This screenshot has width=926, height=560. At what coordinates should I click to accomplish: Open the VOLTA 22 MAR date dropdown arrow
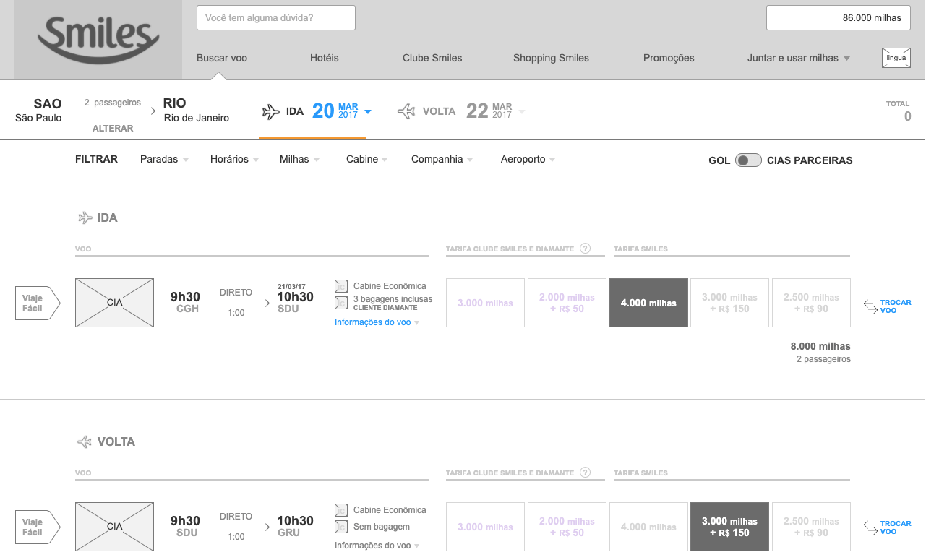click(x=522, y=112)
